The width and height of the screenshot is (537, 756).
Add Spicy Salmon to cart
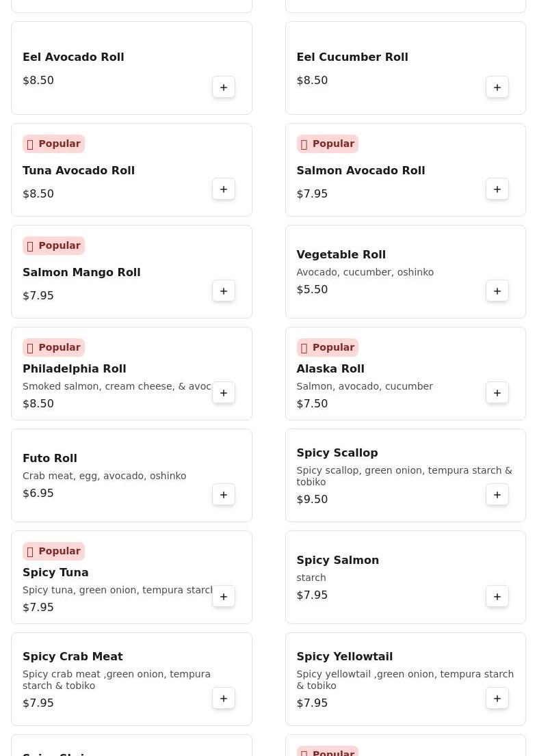coord(497,597)
